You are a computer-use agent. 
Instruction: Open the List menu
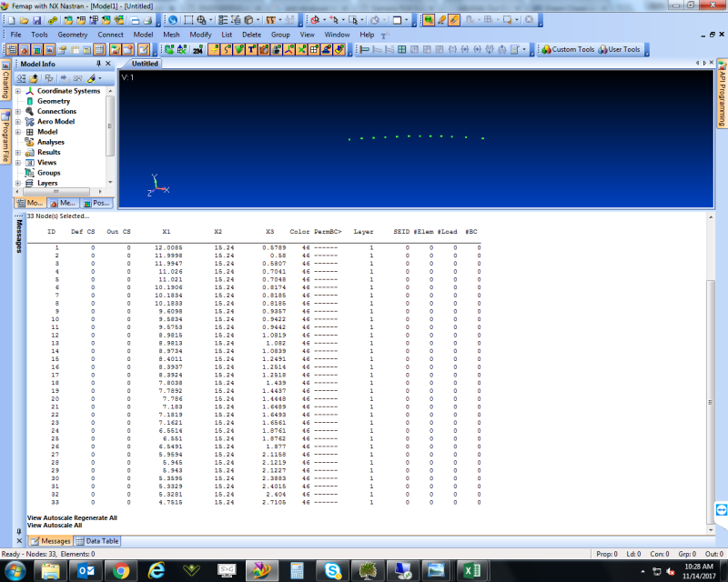pos(227,35)
